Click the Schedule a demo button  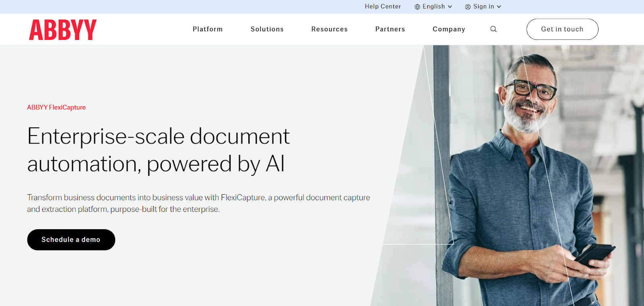[x=71, y=240]
